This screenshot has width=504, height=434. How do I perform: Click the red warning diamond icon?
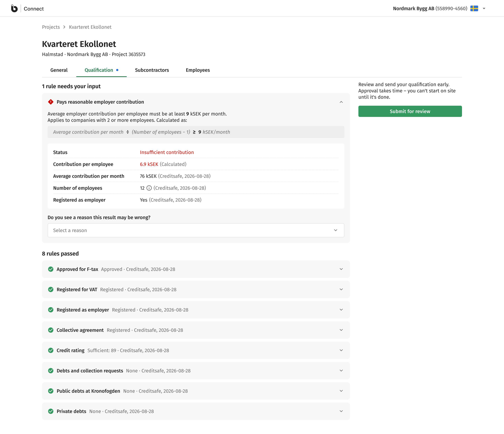click(x=51, y=102)
